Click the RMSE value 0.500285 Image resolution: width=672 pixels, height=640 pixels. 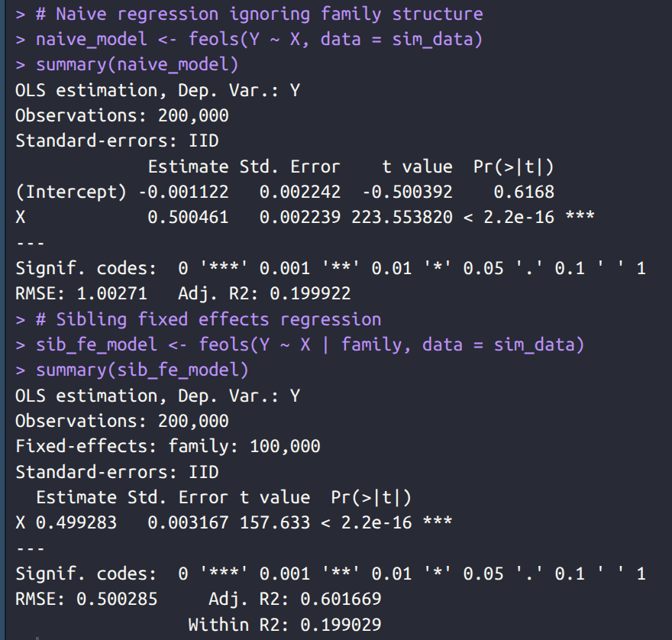(117, 599)
